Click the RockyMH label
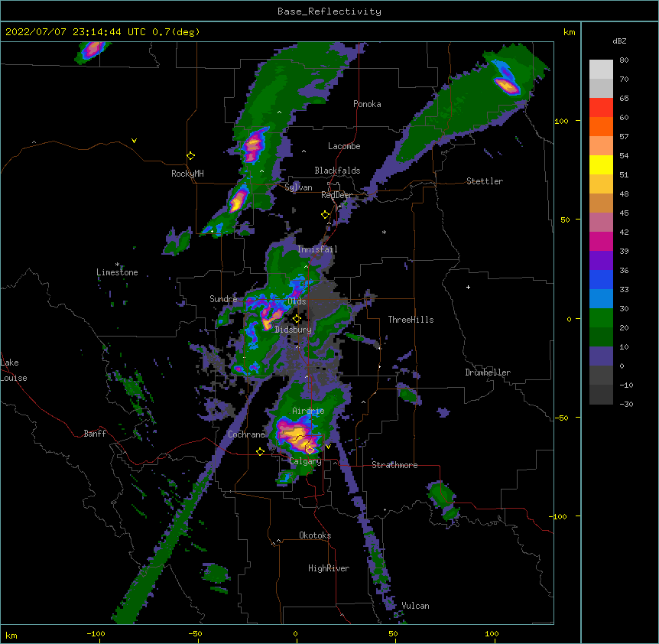The width and height of the screenshot is (659, 644). (x=187, y=174)
